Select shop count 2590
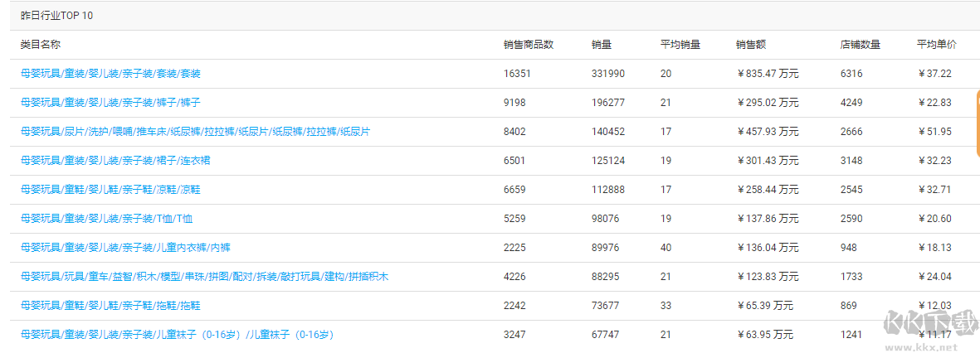The width and height of the screenshot is (980, 353). pos(852,218)
